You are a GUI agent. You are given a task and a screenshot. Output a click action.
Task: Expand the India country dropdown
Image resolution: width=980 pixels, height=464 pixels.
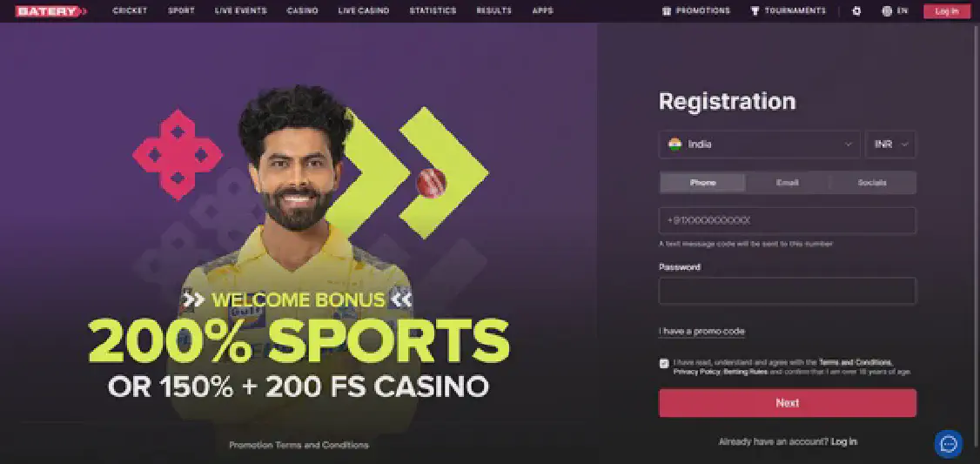[x=760, y=145]
